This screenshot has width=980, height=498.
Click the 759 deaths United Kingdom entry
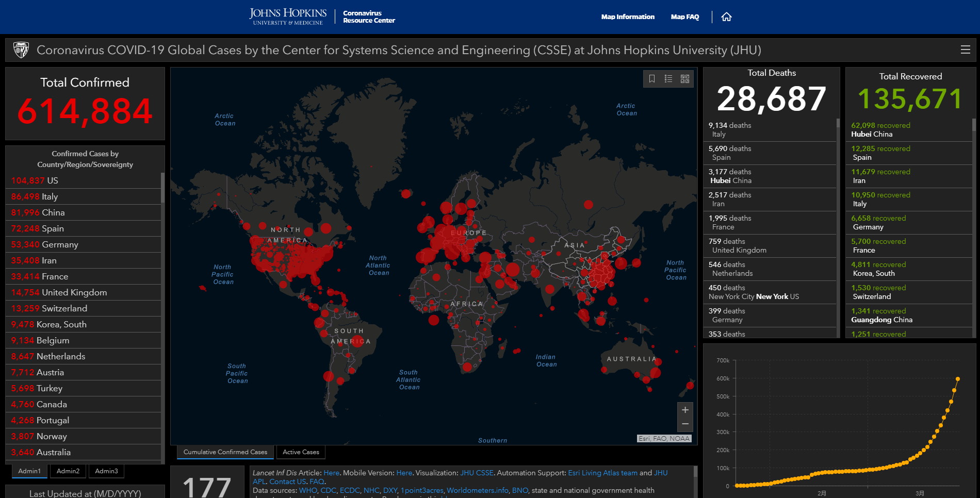tap(770, 246)
